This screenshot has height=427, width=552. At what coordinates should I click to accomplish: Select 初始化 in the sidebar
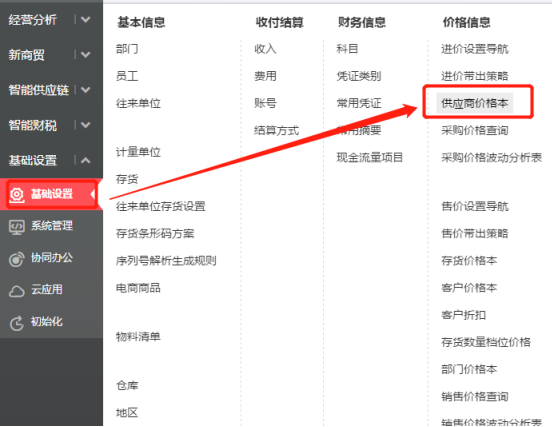pyautogui.click(x=47, y=321)
